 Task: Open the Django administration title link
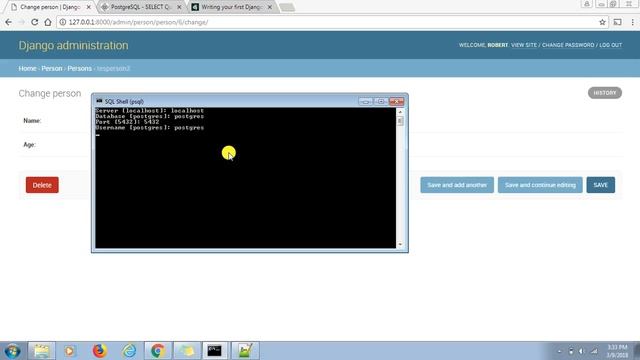(x=73, y=45)
